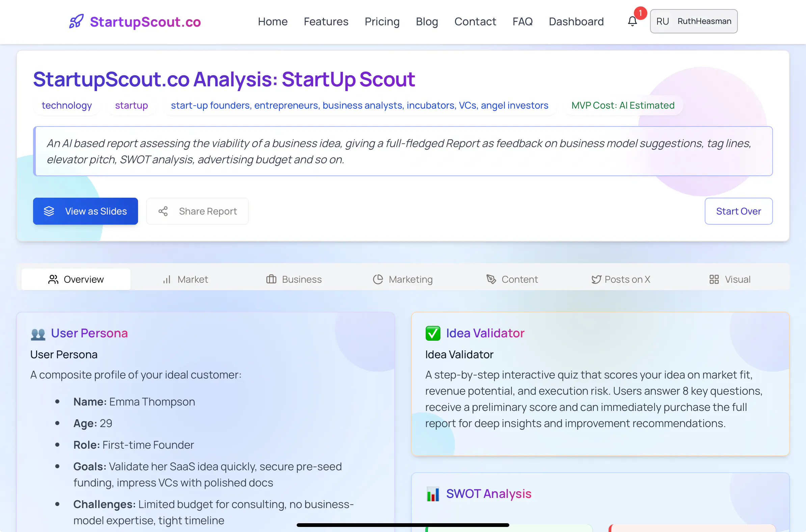Click the layers icon in View as Slides
The image size is (806, 532).
(x=49, y=211)
